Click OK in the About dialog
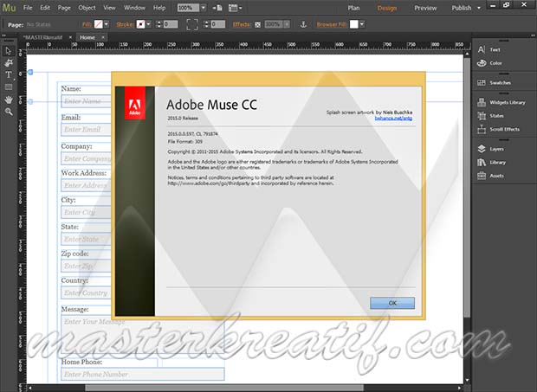The image size is (537, 392). point(392,303)
